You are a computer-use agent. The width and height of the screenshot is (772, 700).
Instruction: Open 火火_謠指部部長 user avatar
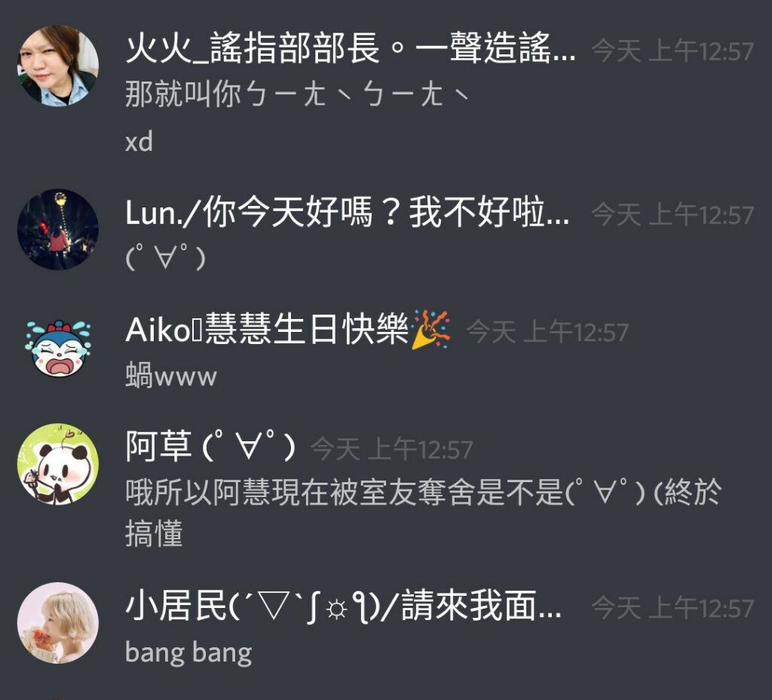58,66
